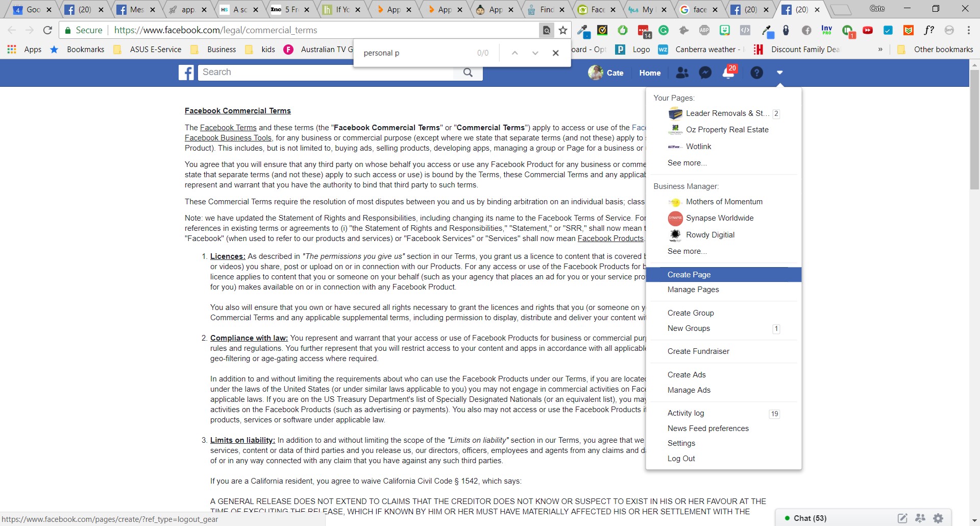
Task: Click the Facebook logo icon
Action: [x=186, y=73]
